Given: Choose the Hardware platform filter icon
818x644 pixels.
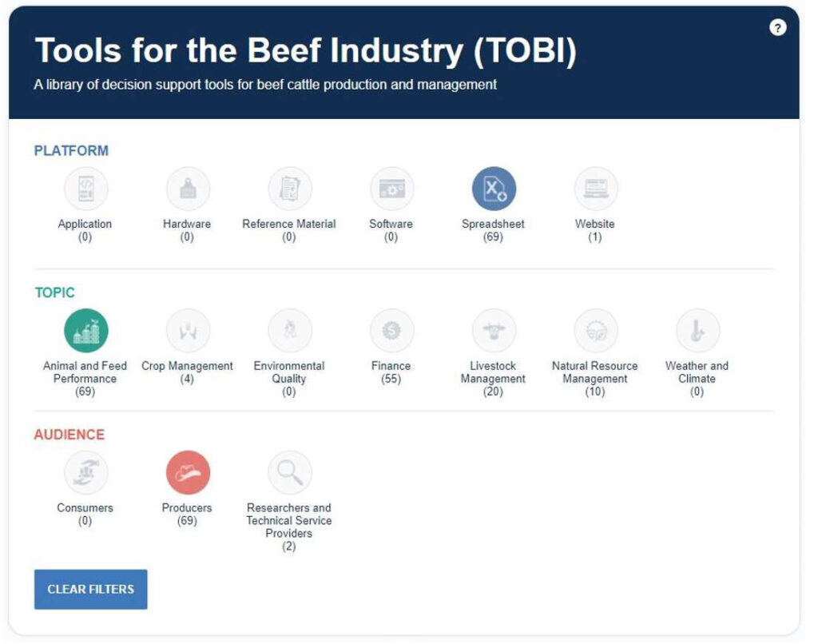Looking at the screenshot, I should pos(188,189).
